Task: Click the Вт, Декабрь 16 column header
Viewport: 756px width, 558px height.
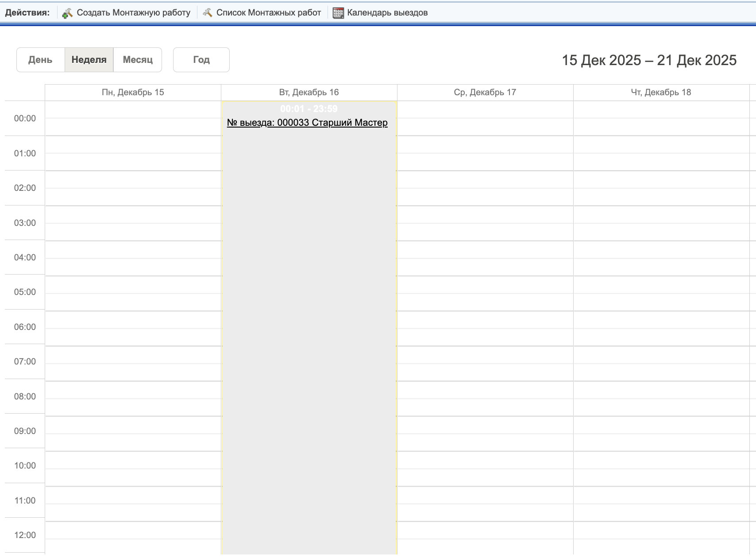Action: point(309,93)
